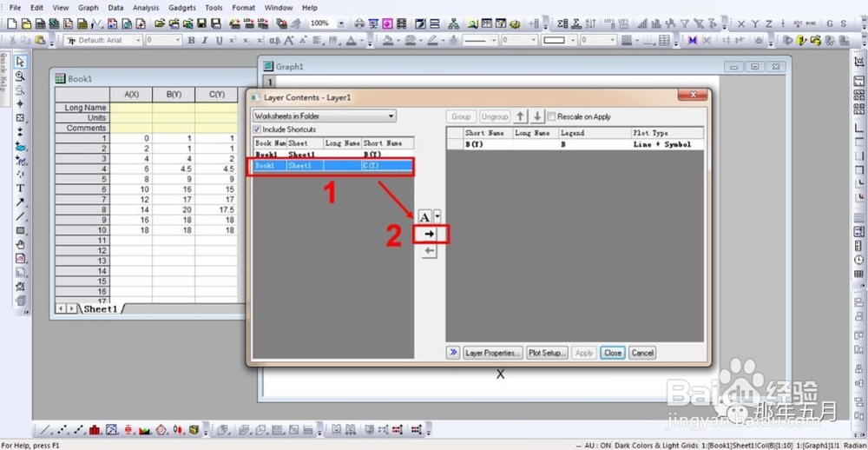Open the Window menu
The height and width of the screenshot is (450, 868).
pyautogui.click(x=279, y=8)
